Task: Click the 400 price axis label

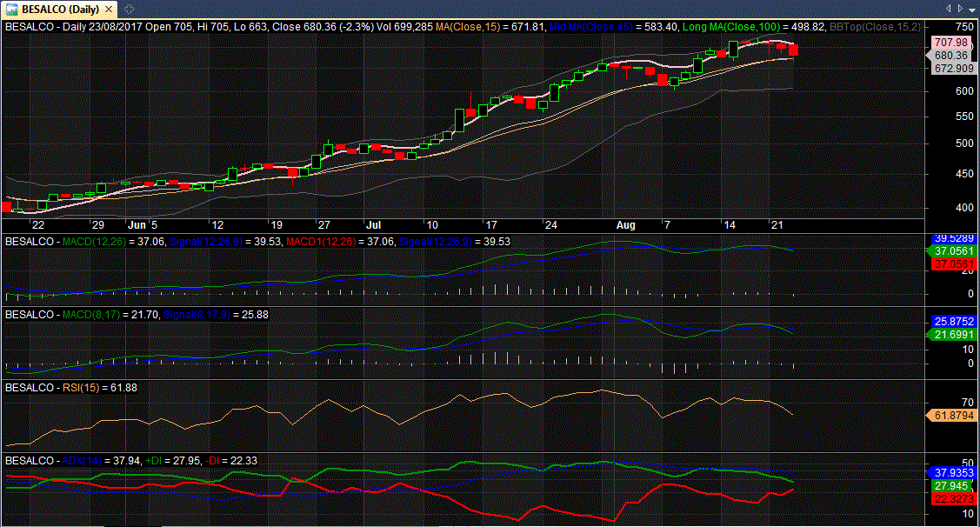Action: pyautogui.click(x=964, y=208)
